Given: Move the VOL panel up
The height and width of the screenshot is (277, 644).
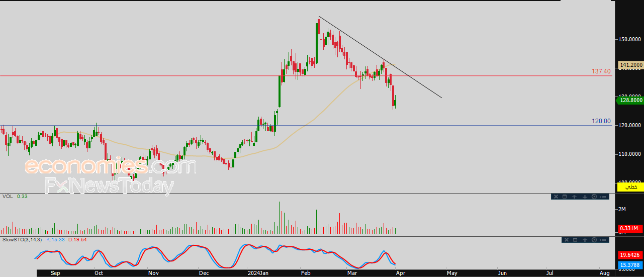Looking at the screenshot, I should (574, 197).
